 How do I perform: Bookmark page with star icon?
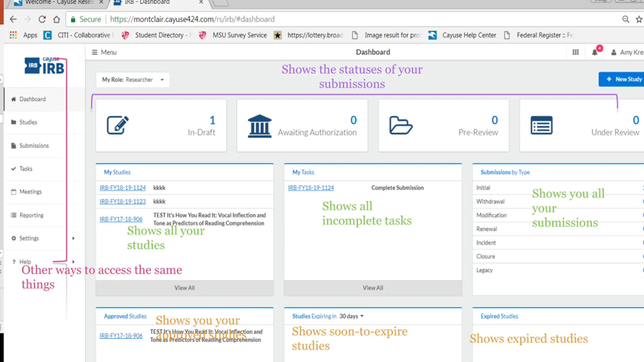tap(639, 19)
